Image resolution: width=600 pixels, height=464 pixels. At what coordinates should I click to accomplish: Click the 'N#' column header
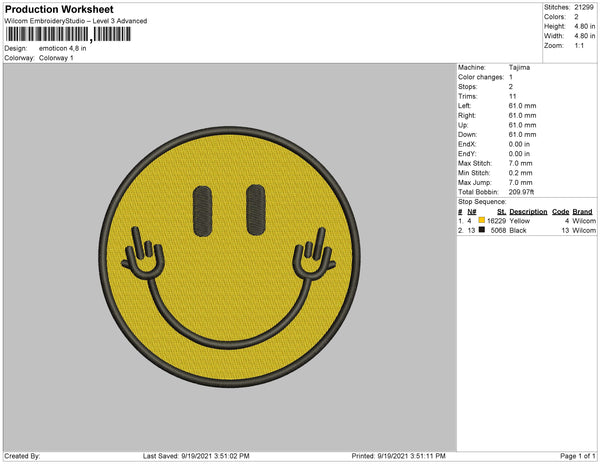[x=471, y=212]
